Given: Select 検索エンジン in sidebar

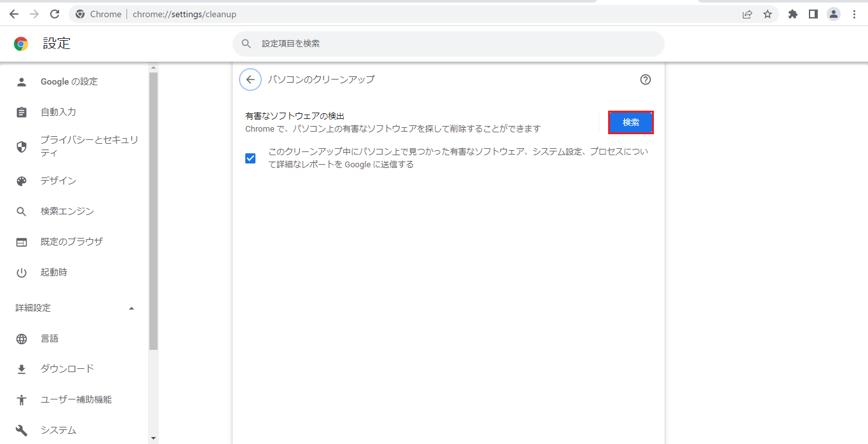Looking at the screenshot, I should [67, 211].
